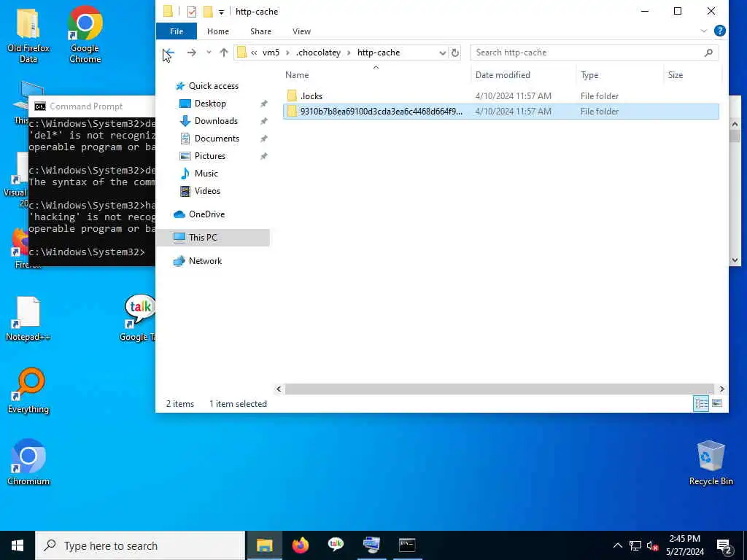Image resolution: width=747 pixels, height=560 pixels.
Task: Open Downloads in the navigation pane
Action: point(216,121)
